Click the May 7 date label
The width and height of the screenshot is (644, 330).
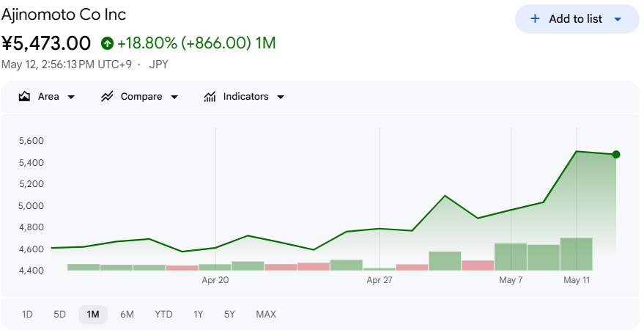(511, 280)
